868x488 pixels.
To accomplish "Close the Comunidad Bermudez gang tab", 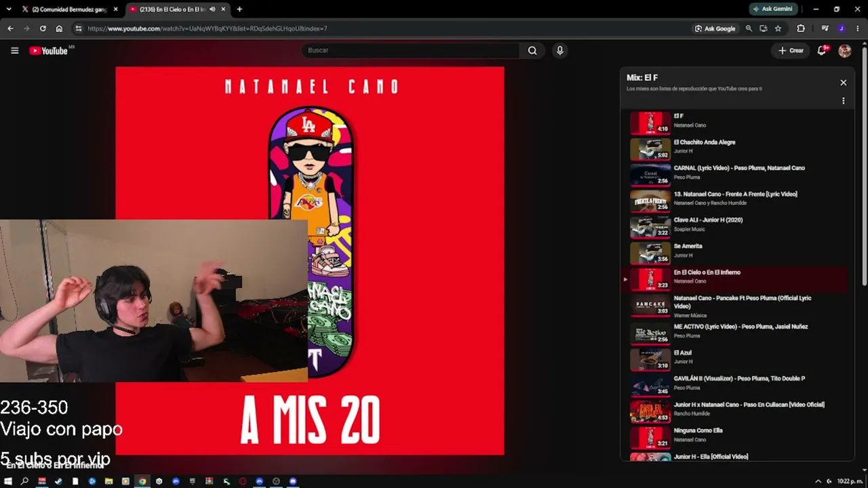I will (x=115, y=9).
